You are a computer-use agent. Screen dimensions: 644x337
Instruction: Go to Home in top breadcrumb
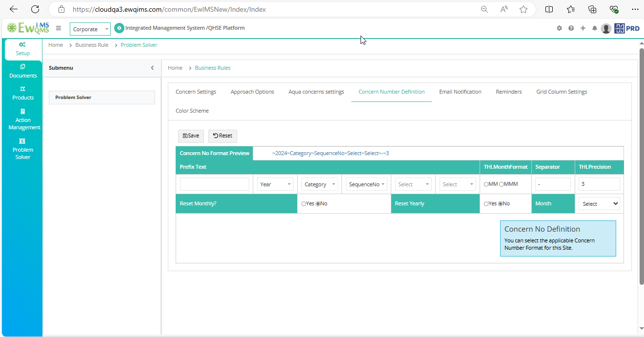pos(56,45)
